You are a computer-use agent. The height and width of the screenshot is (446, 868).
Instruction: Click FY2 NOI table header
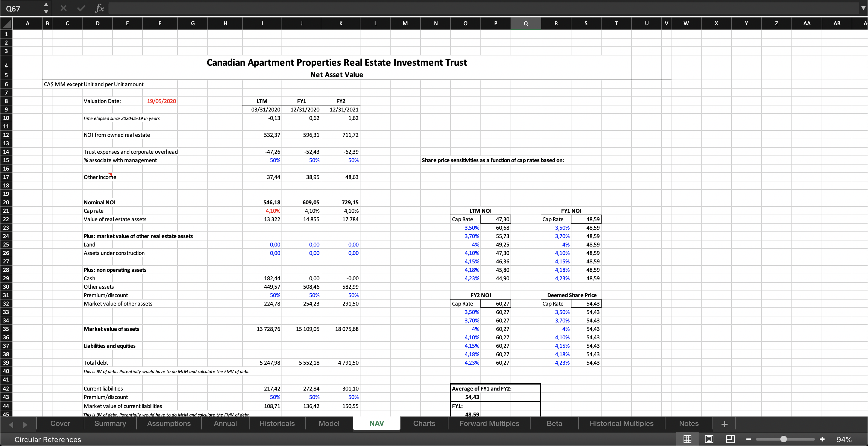tap(480, 295)
